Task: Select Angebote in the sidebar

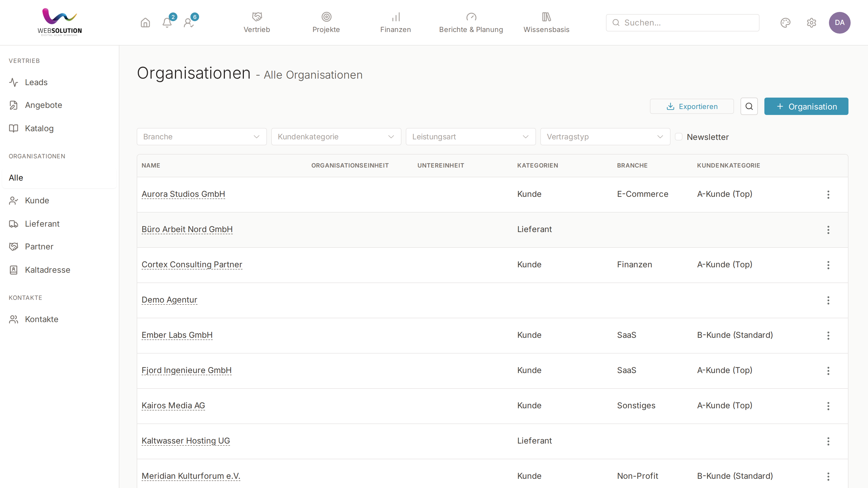Action: [59, 105]
